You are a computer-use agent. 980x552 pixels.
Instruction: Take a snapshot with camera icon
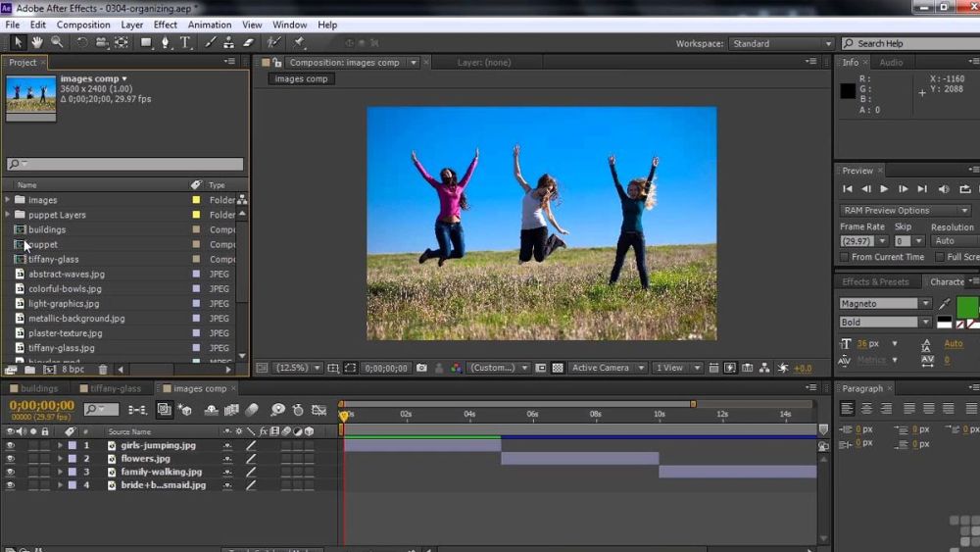(421, 368)
